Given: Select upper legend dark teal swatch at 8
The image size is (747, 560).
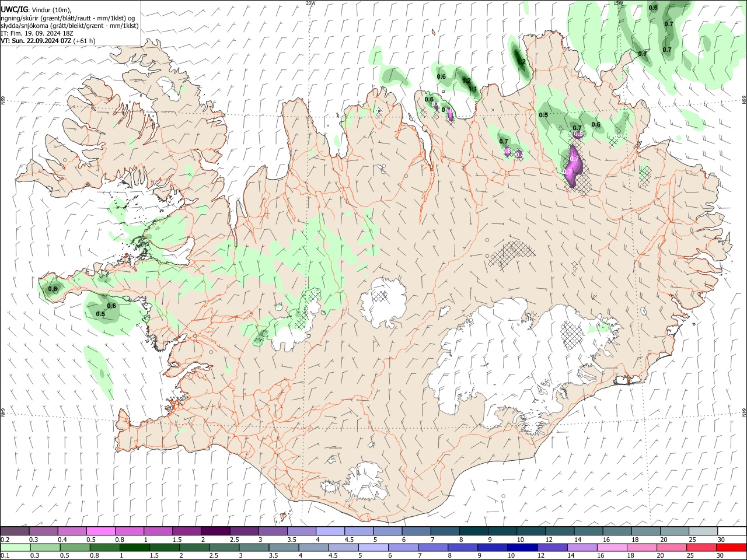Looking at the screenshot, I should [x=473, y=531].
